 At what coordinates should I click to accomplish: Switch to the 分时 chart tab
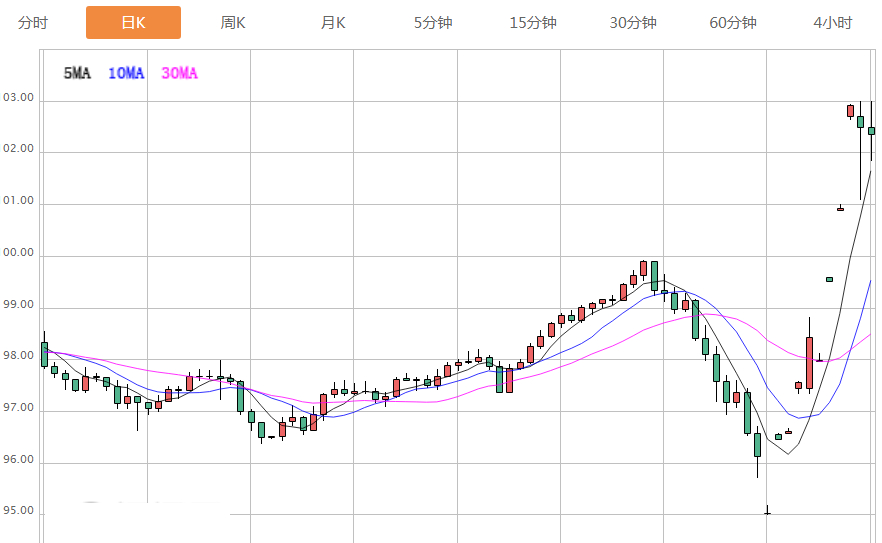33,23
